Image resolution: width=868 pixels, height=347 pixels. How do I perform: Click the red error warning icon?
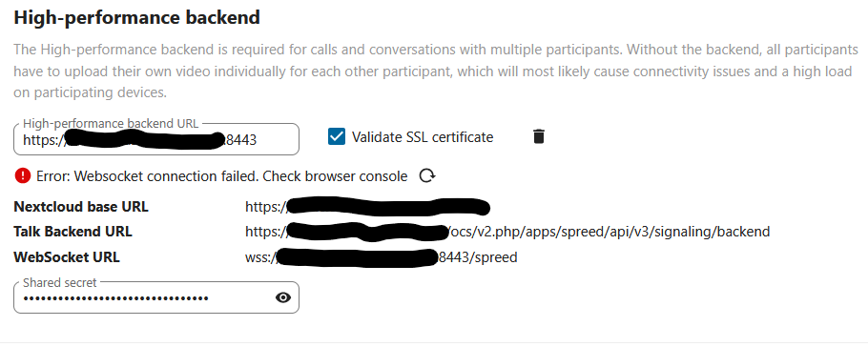point(23,176)
